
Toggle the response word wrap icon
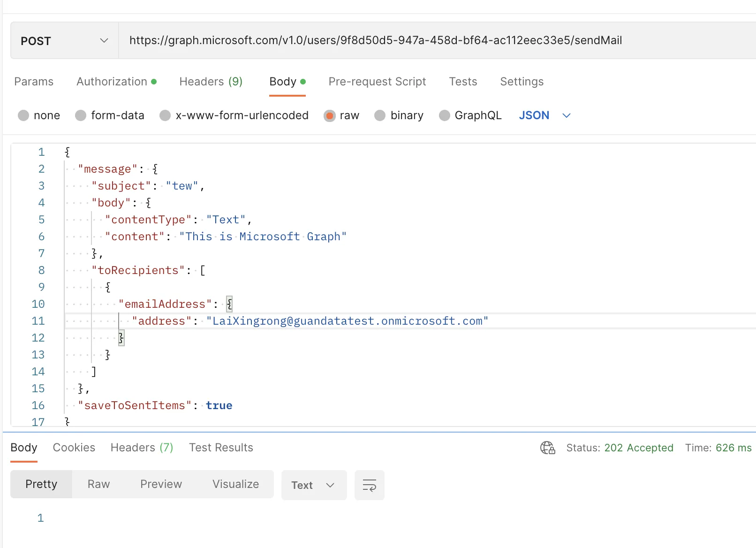369,485
